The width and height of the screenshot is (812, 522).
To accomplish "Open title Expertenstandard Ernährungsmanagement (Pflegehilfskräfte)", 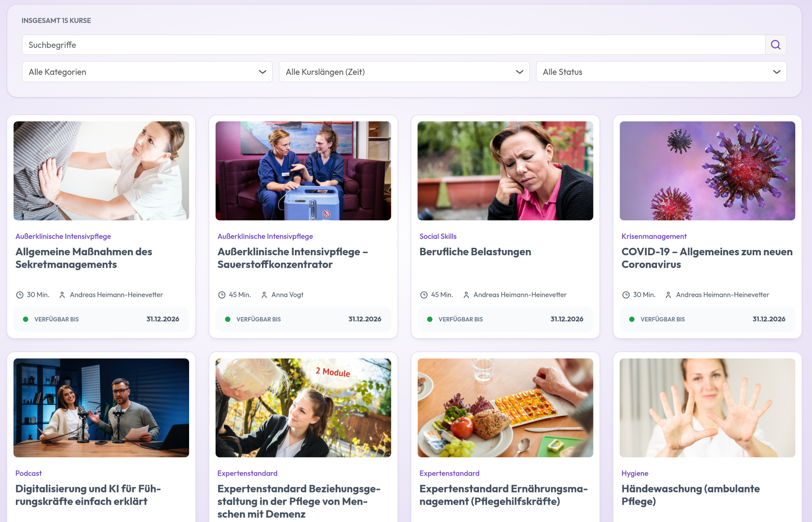I will pos(503,495).
